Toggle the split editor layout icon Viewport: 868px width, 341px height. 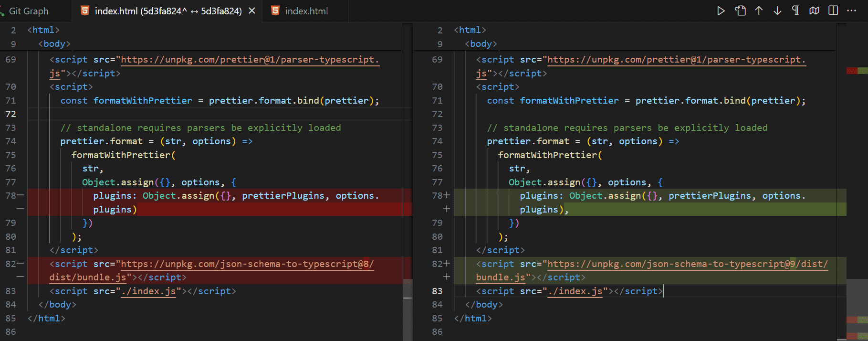coord(833,11)
